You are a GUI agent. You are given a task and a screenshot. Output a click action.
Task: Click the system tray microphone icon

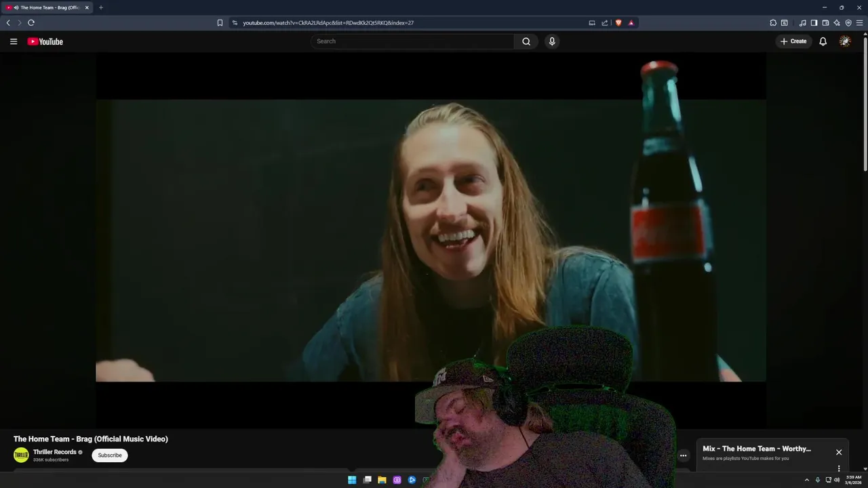[x=817, y=480]
